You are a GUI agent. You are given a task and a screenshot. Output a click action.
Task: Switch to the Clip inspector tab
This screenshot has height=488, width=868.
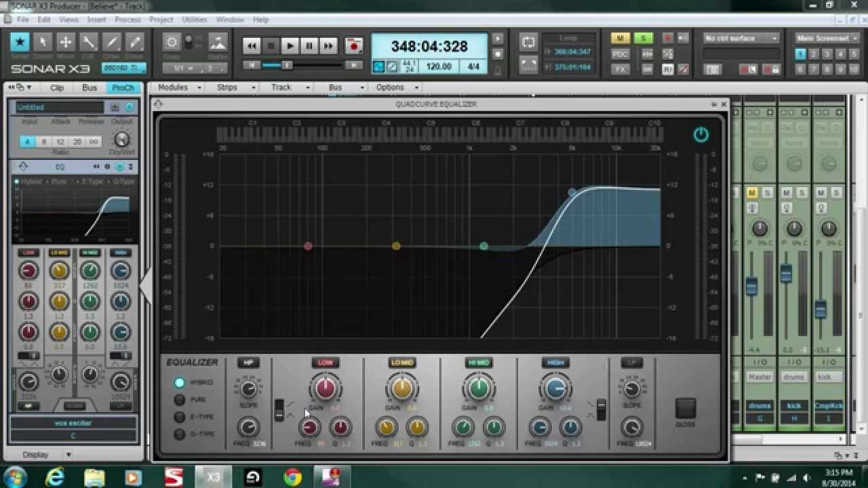point(57,88)
